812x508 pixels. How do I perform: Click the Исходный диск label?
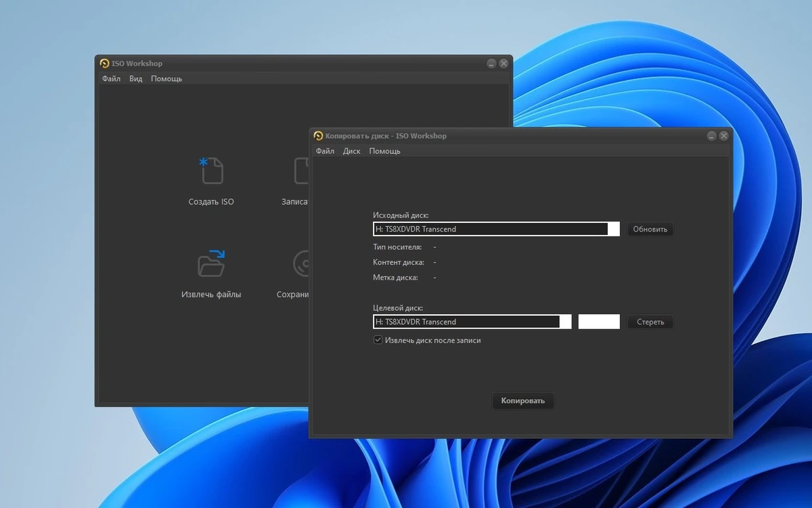(x=401, y=215)
